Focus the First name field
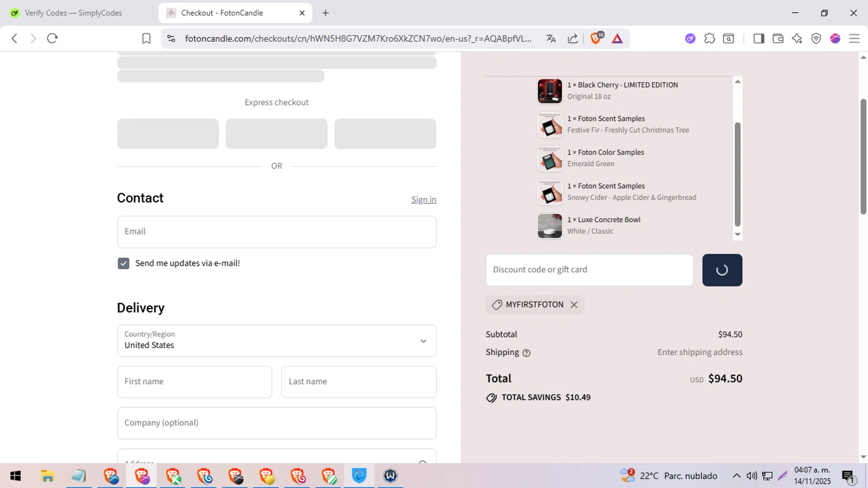Screen dimensions: 868x488 pos(194,381)
